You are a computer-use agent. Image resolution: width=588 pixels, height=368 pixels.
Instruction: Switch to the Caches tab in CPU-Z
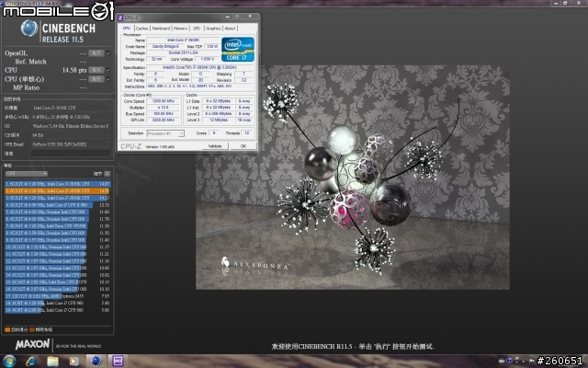[x=141, y=29]
